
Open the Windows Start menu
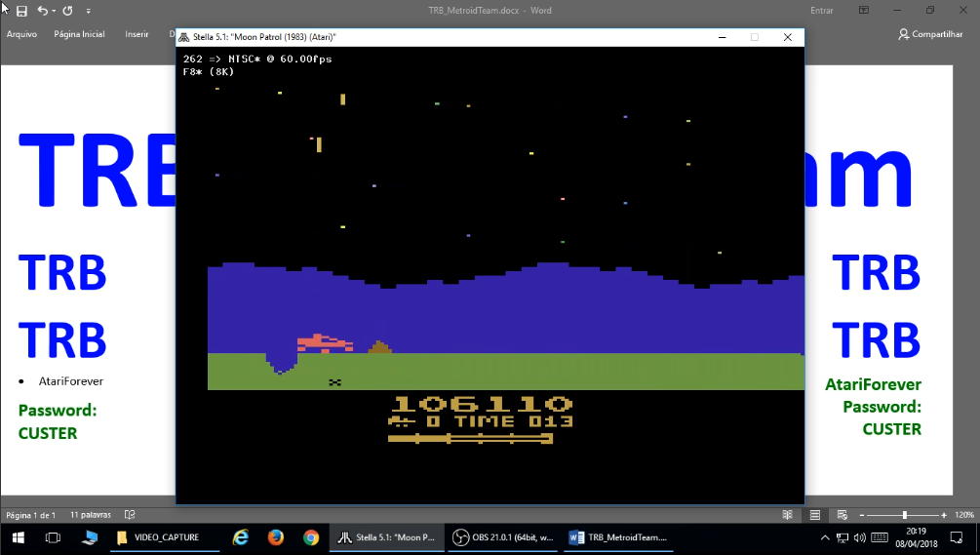(18, 537)
